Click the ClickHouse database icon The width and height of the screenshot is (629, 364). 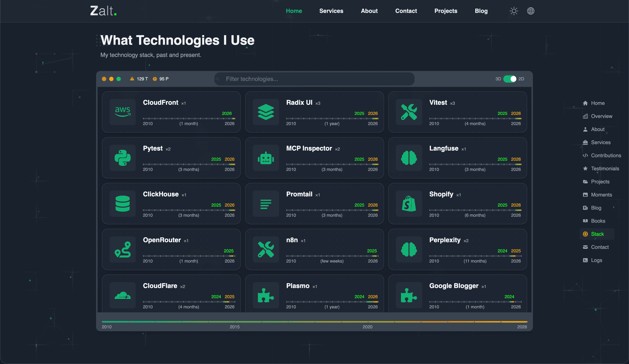point(122,204)
